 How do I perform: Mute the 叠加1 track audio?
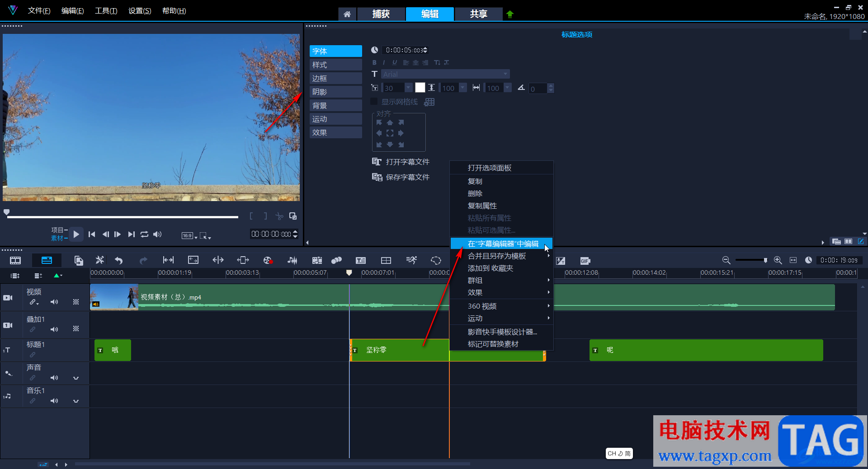(x=54, y=329)
